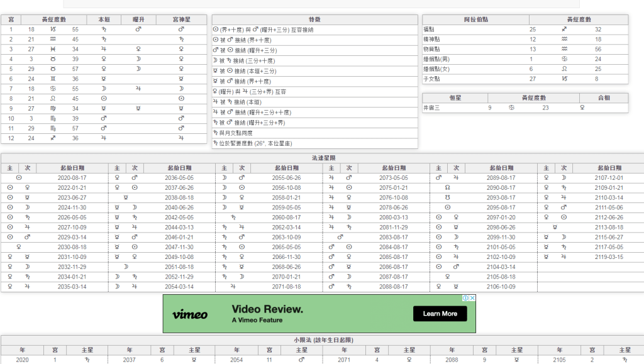644x364 pixels.
Task: Click the 小限法 (該年生日起限) section heading
Action: coord(322,340)
